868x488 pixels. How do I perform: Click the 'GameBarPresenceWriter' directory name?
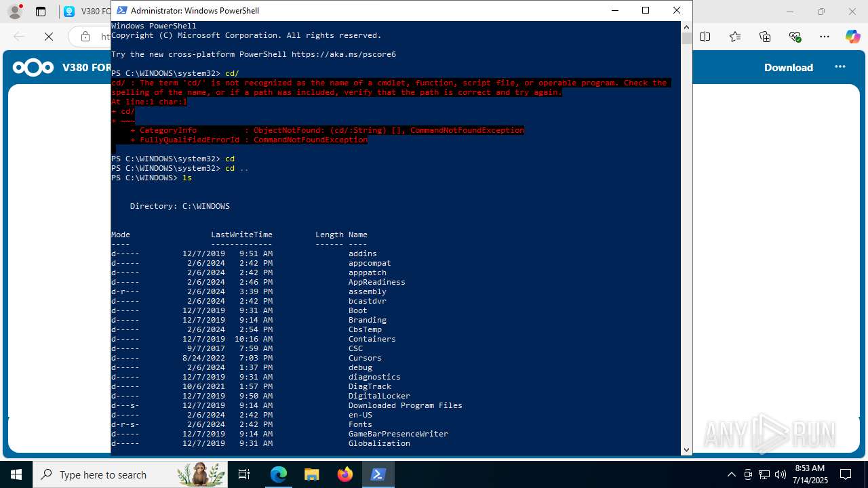point(398,434)
